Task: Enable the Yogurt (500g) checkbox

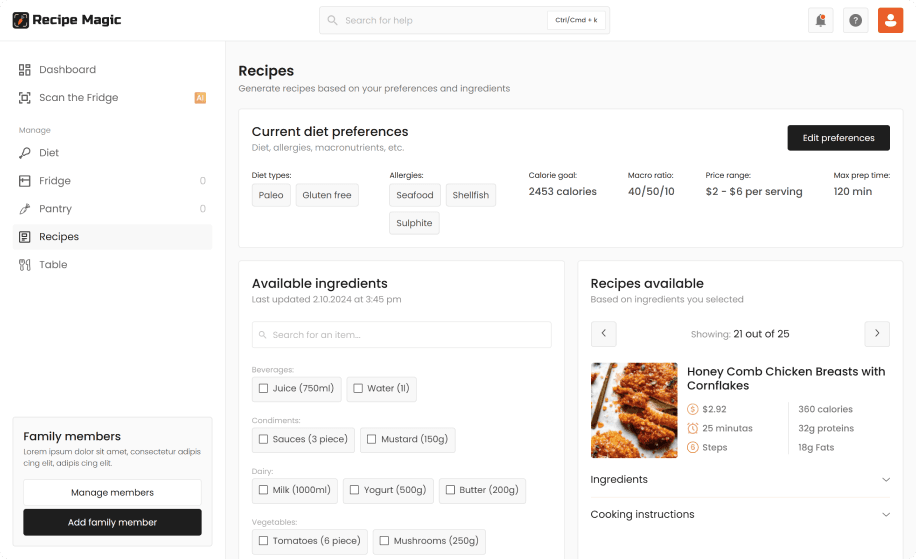Action: click(354, 490)
